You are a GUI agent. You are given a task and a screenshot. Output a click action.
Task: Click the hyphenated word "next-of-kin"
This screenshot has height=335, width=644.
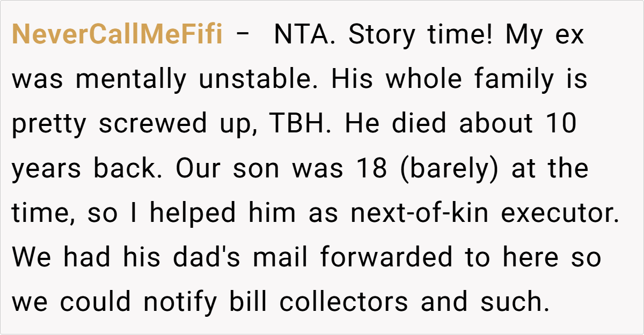pos(419,213)
